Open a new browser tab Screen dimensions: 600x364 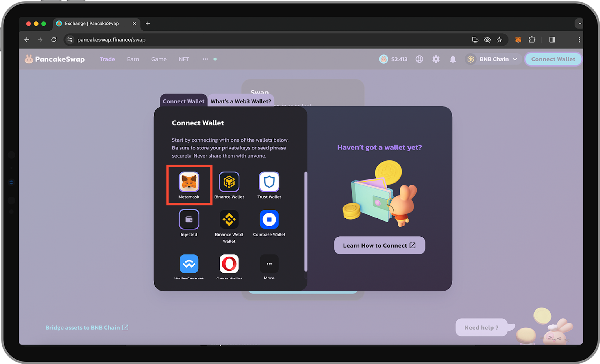point(148,24)
